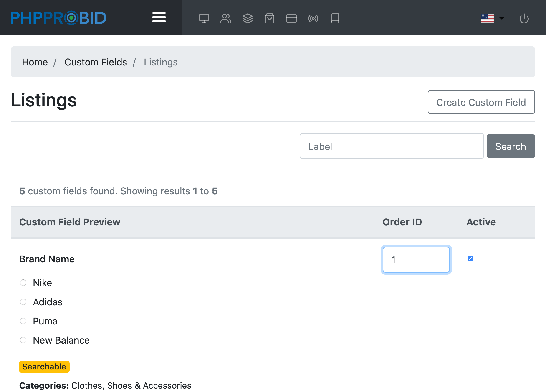This screenshot has height=392, width=546.
Task: Select the Nike radio option
Action: (x=23, y=282)
